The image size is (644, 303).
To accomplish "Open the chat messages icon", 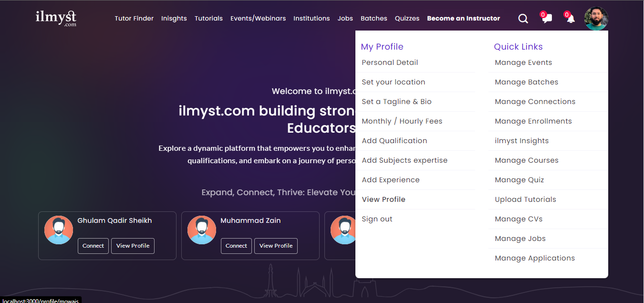I will (x=547, y=19).
